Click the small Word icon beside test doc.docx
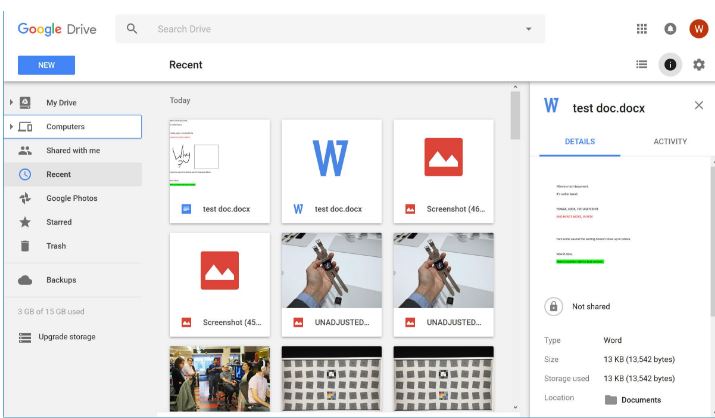 (x=298, y=209)
